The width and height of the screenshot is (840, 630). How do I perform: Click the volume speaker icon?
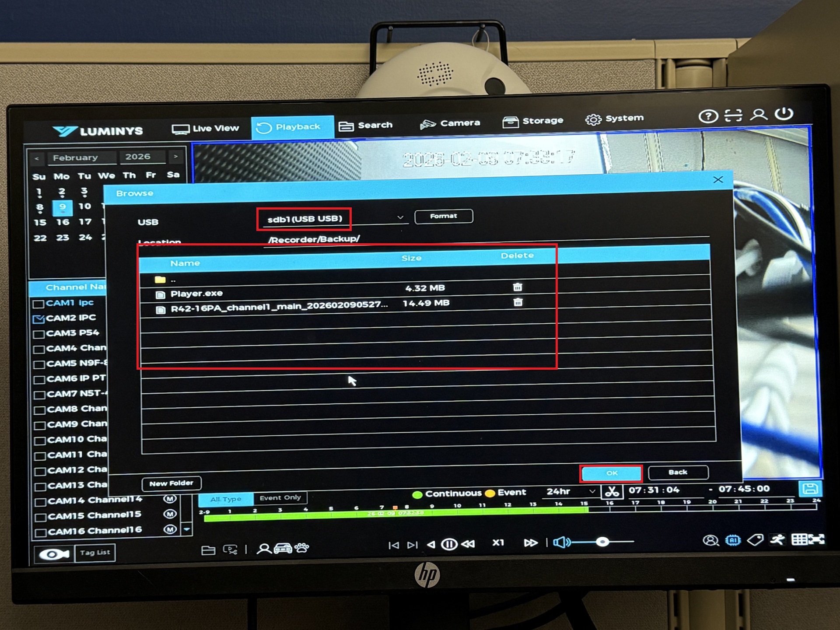[x=561, y=542]
